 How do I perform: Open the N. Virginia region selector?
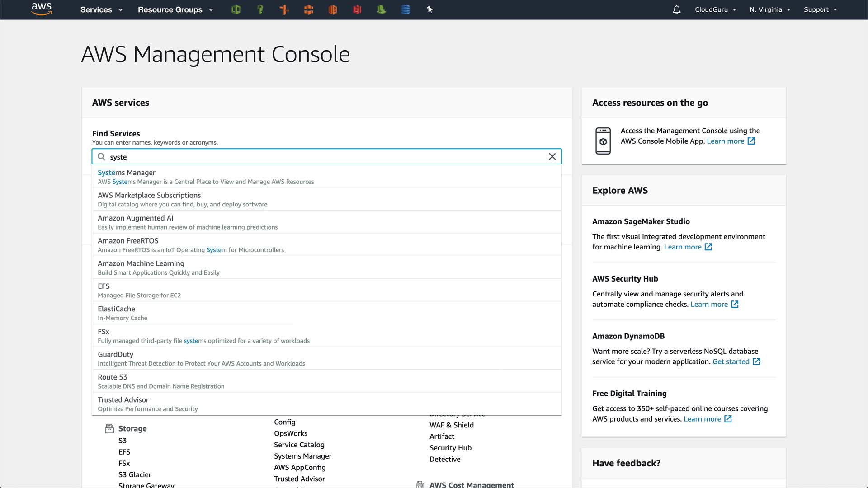pos(770,9)
